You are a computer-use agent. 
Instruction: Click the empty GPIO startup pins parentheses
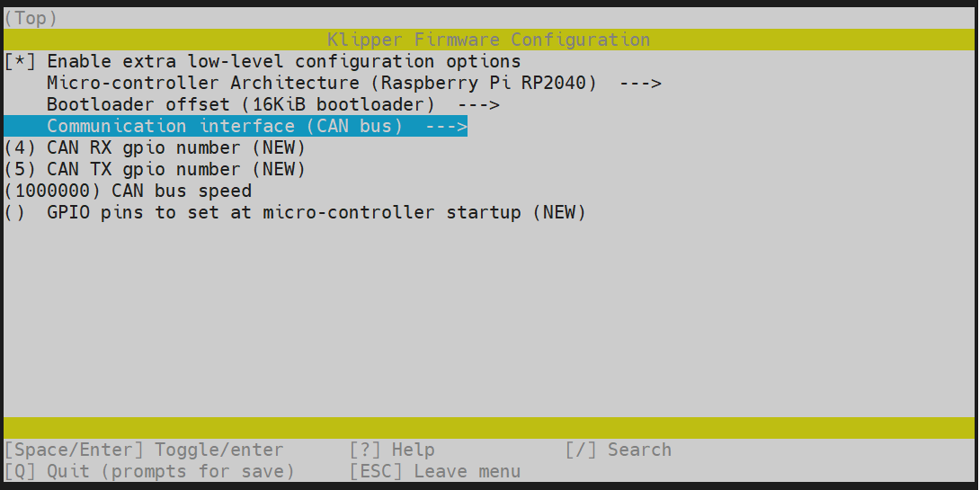click(x=14, y=213)
